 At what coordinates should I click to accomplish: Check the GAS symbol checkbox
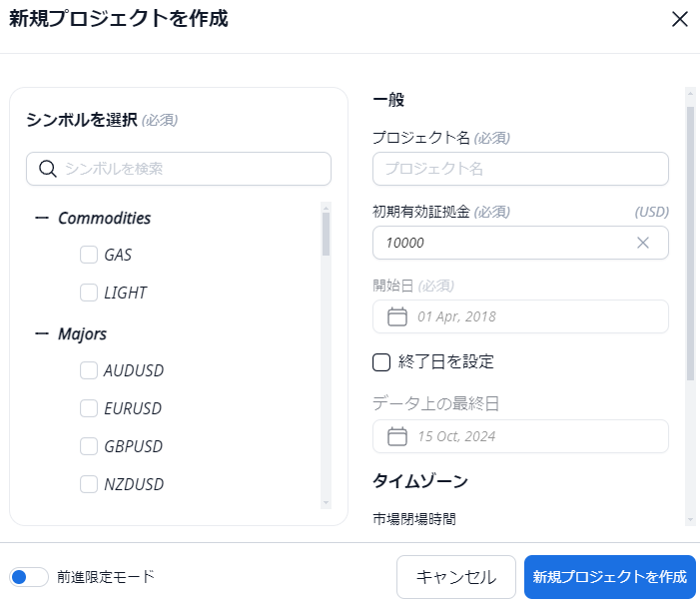tap(89, 255)
